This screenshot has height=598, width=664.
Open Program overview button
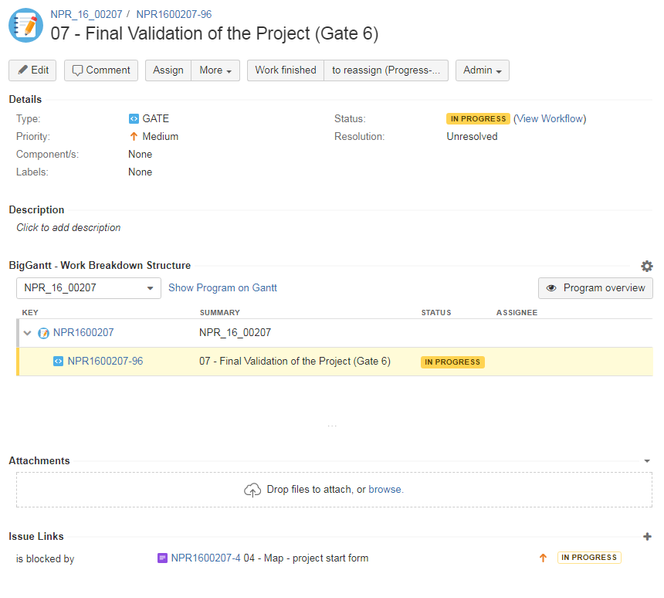595,288
